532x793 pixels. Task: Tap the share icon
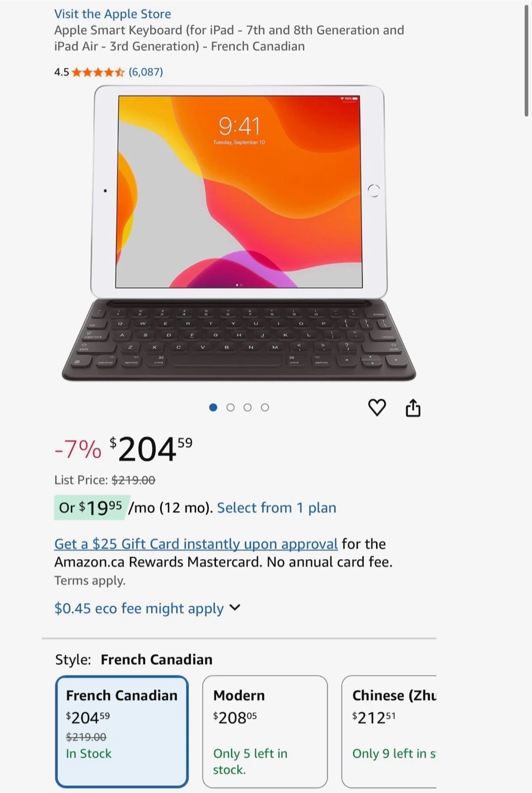click(413, 408)
